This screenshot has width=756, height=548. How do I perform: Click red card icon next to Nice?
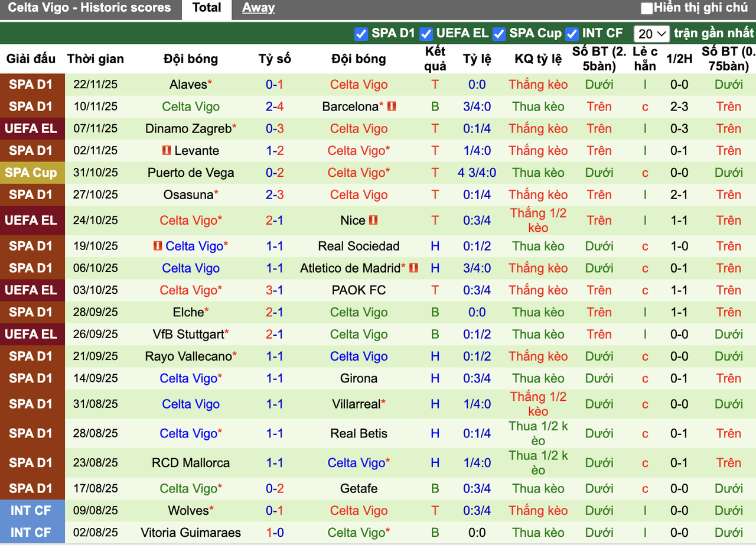click(373, 221)
